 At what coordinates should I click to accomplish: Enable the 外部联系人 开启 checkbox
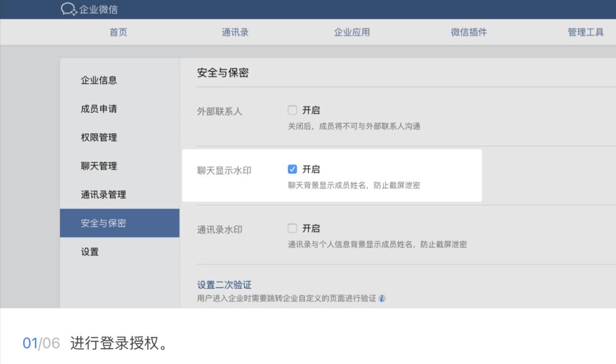pos(293,110)
